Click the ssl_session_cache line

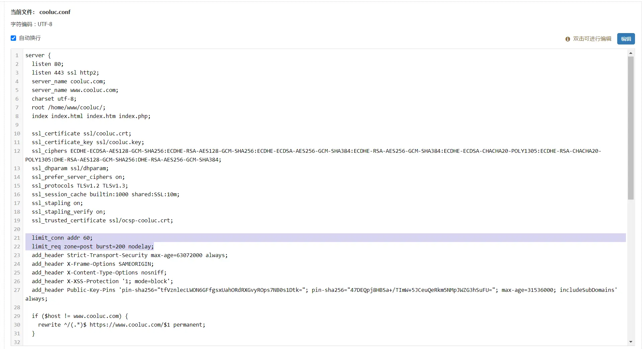point(105,194)
